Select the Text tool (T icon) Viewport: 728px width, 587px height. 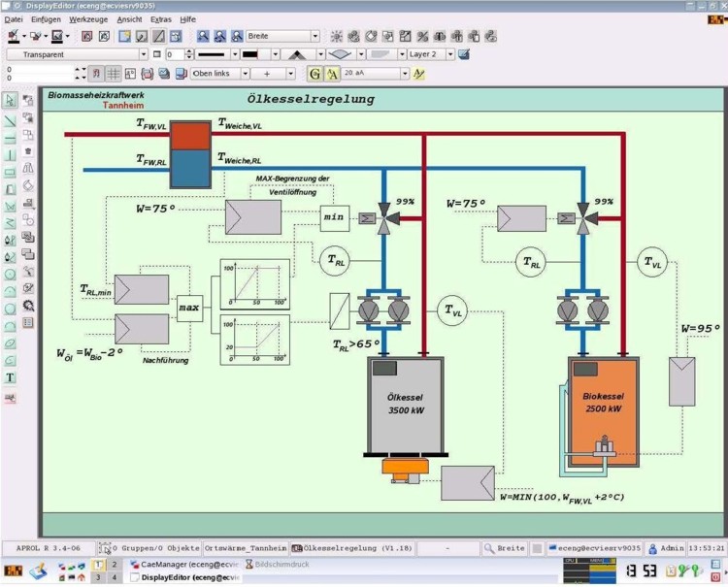tap(10, 377)
